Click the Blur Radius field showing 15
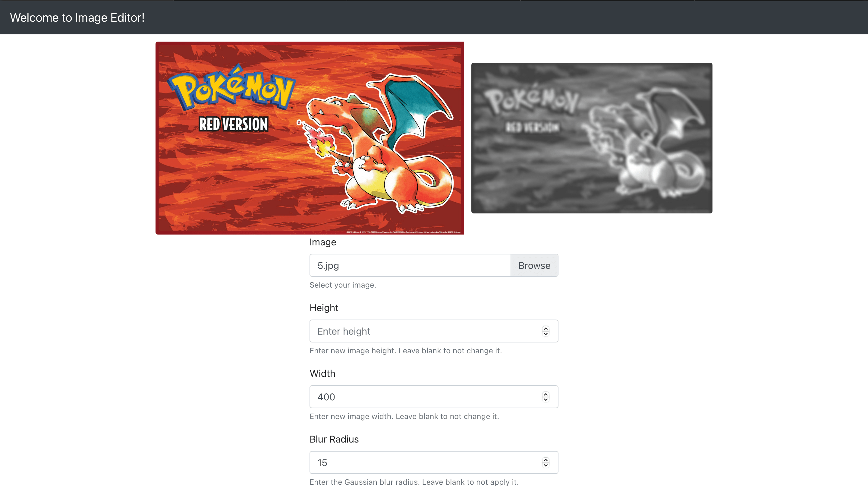868x495 pixels. (434, 462)
